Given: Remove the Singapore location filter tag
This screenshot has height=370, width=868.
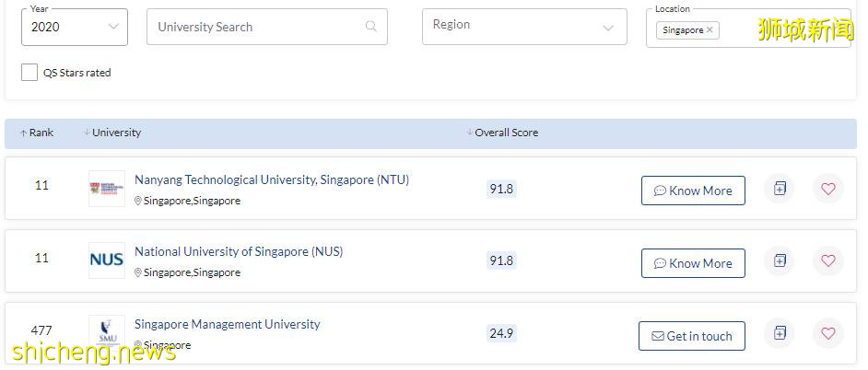Looking at the screenshot, I should pos(710,30).
